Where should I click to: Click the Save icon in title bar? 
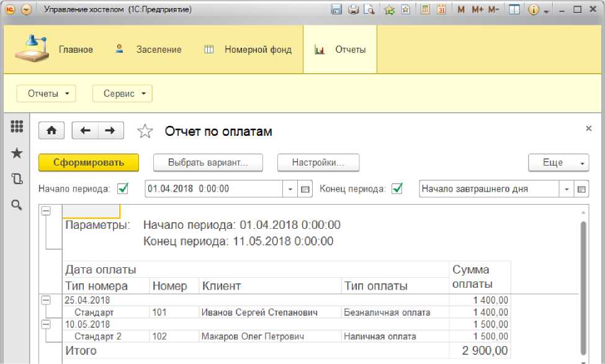pos(336,9)
